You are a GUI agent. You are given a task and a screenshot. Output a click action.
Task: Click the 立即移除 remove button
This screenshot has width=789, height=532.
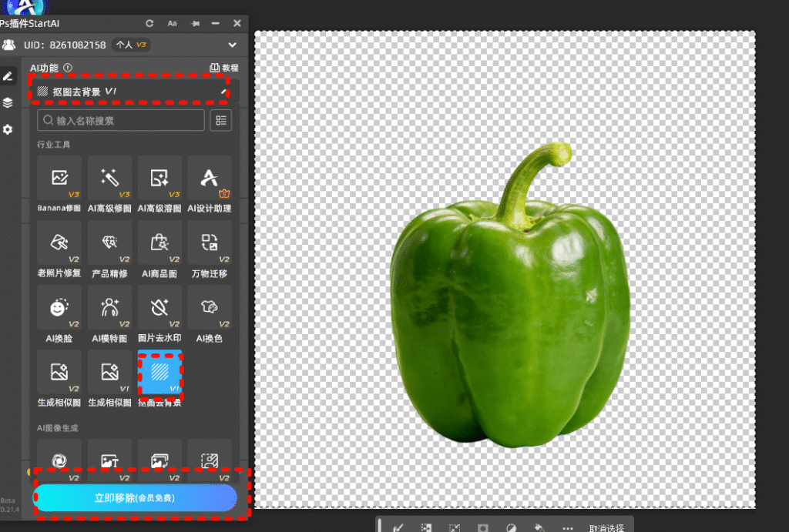point(135,498)
